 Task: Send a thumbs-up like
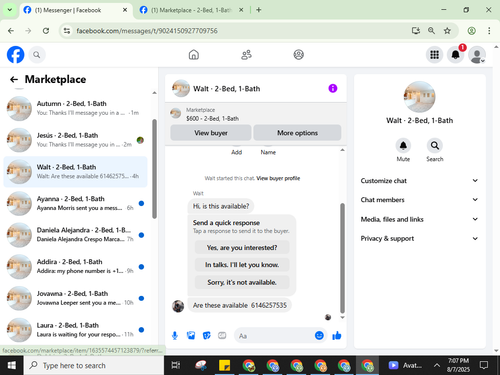(x=337, y=336)
